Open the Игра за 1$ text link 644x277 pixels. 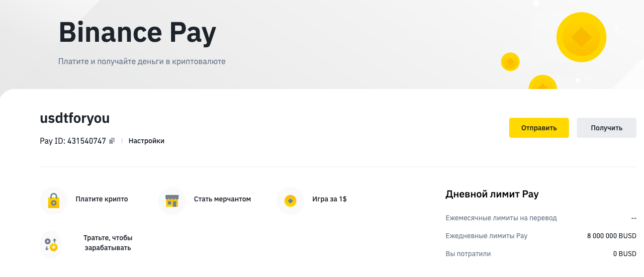tap(329, 199)
